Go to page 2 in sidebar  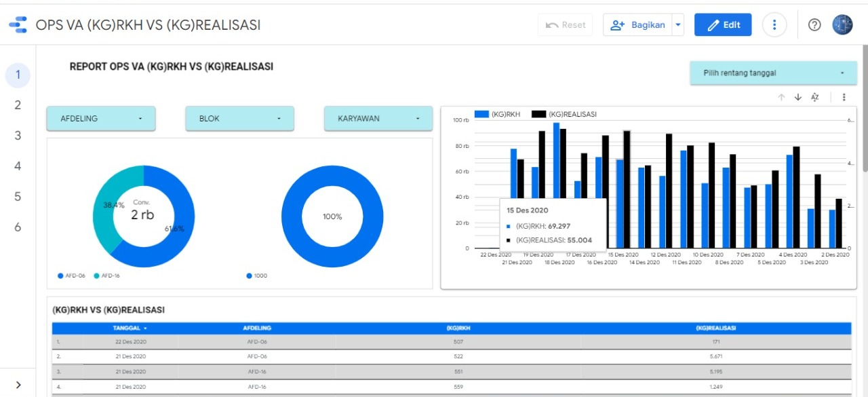(18, 105)
